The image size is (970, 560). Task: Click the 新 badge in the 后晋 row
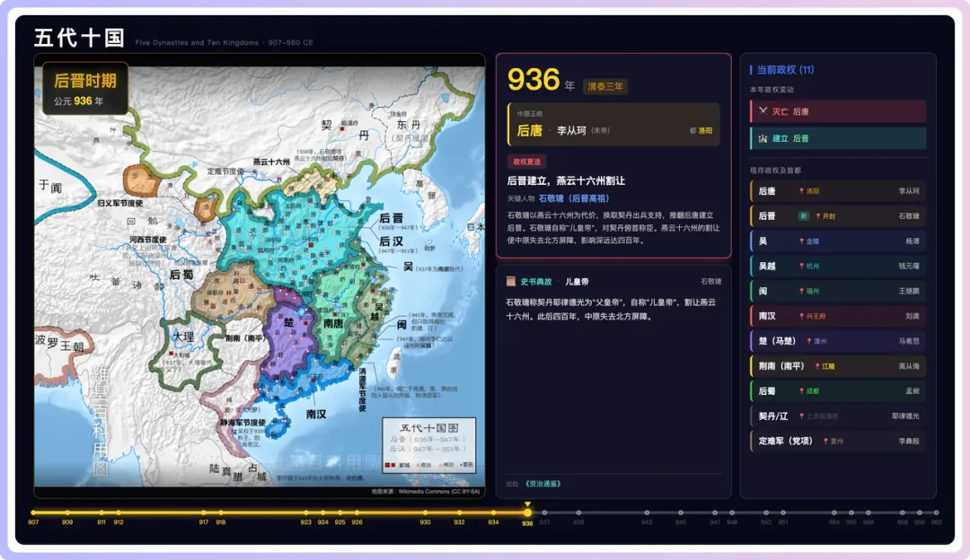(x=804, y=216)
